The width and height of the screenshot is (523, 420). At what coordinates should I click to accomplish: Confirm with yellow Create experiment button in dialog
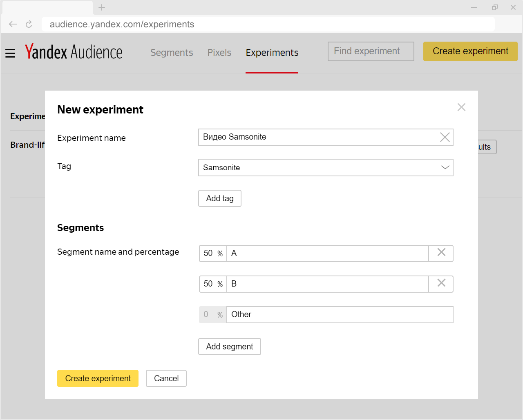[x=98, y=378]
